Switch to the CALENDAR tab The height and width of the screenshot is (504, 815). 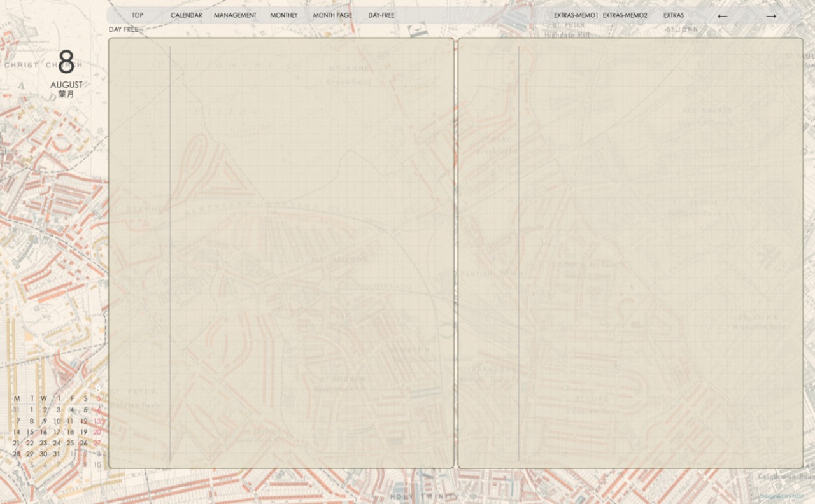187,15
